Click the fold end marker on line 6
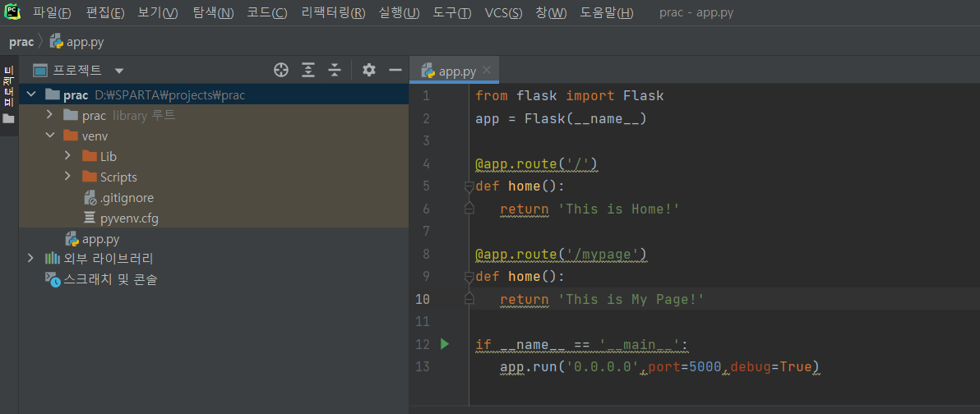 coord(469,209)
